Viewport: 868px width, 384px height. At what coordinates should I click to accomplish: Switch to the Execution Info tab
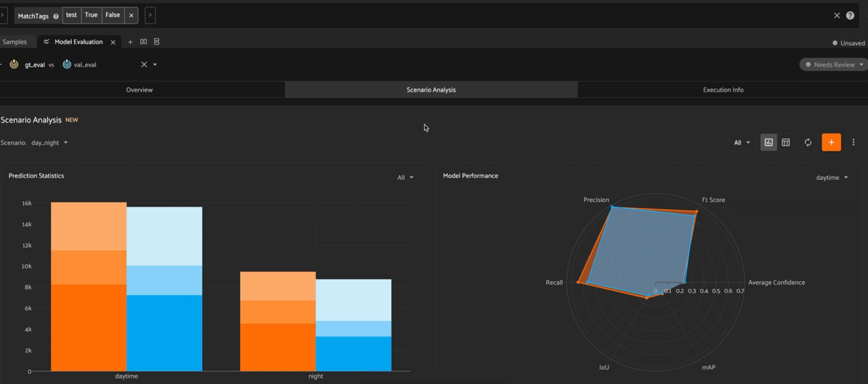pyautogui.click(x=723, y=89)
